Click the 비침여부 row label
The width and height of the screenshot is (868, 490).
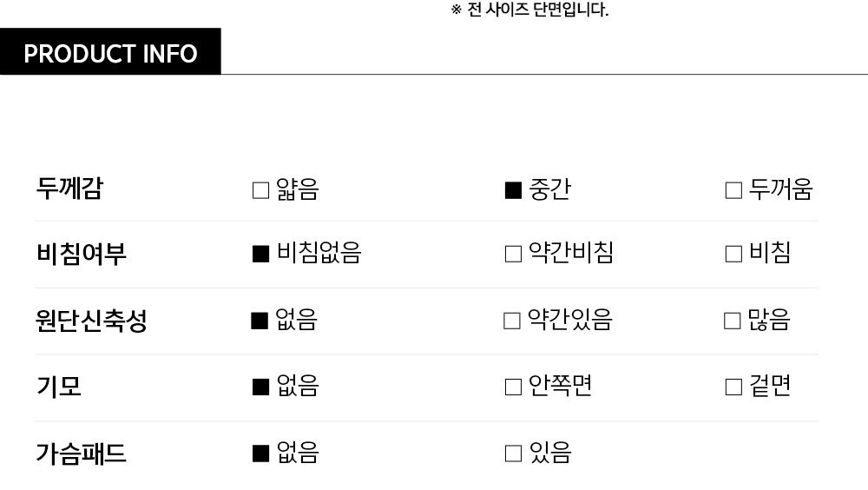point(82,255)
